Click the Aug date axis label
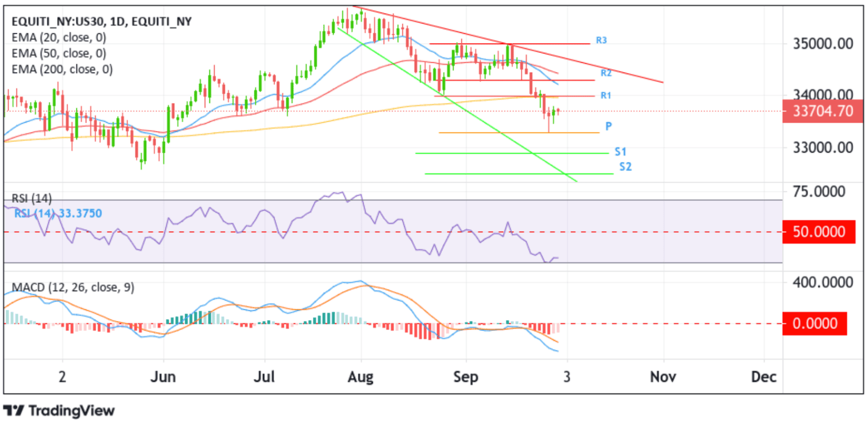868x427 pixels. (361, 377)
